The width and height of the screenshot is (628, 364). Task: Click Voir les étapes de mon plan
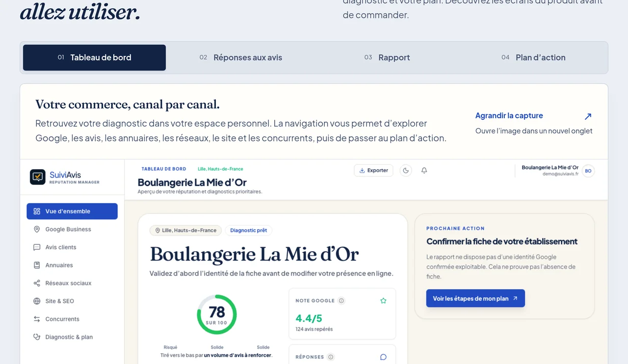pyautogui.click(x=475, y=298)
